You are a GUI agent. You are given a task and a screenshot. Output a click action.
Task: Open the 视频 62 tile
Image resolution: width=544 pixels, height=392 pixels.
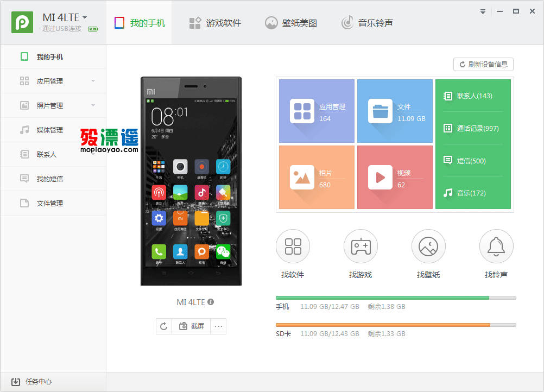[x=395, y=177]
